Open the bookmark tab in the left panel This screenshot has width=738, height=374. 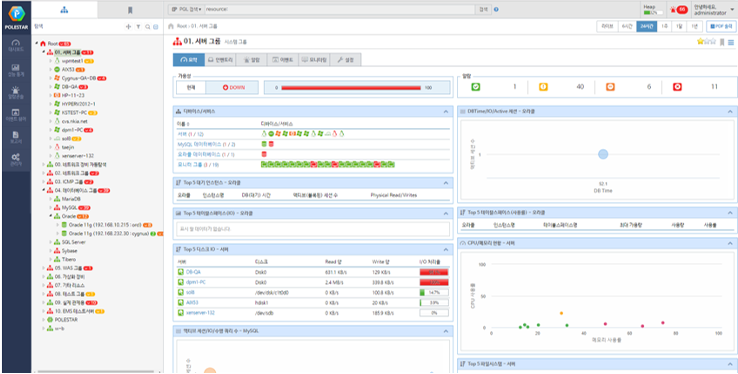tap(130, 9)
